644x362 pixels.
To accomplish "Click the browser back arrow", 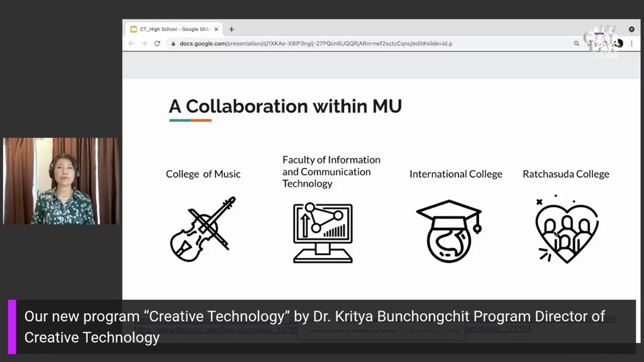I will point(131,43).
